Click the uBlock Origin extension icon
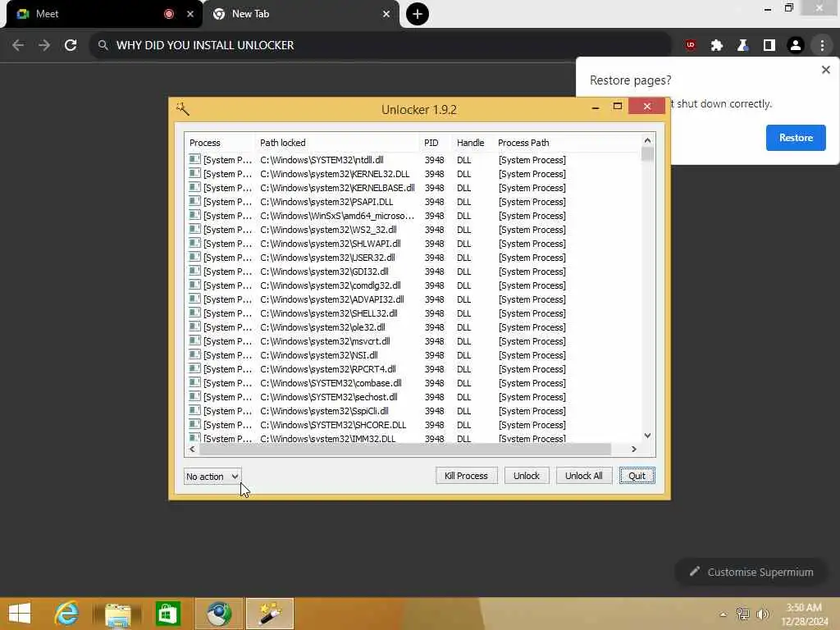The width and height of the screenshot is (840, 630). [690, 46]
